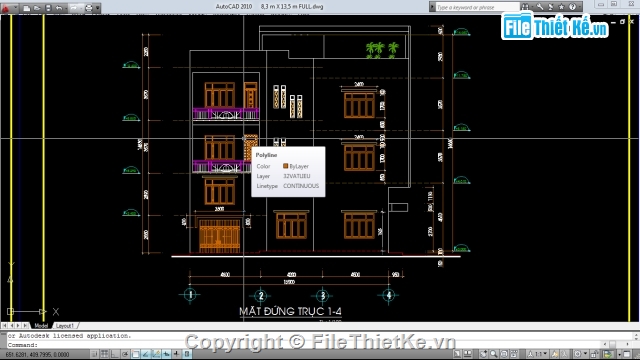Toggle Object Snap in status bar
The height and width of the screenshot is (360, 640).
pyautogui.click(x=136, y=354)
